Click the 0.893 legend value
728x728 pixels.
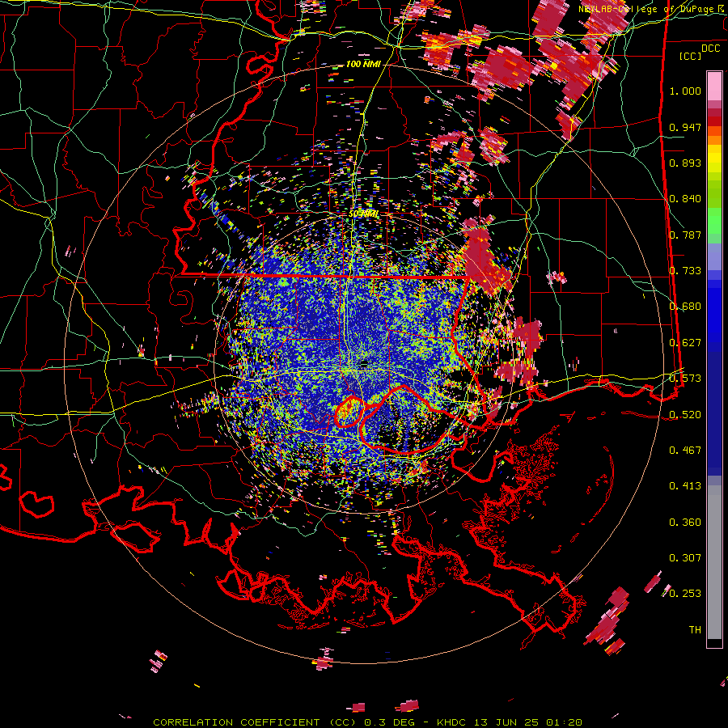pos(685,163)
